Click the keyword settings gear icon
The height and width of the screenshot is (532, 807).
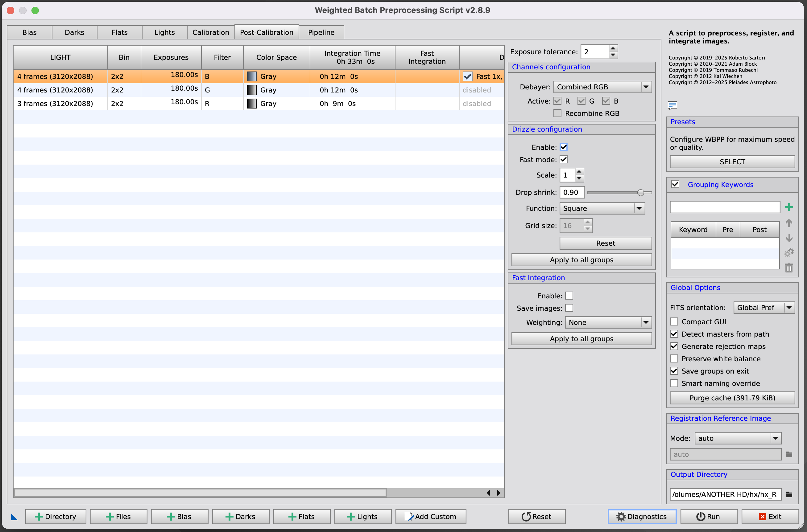[x=789, y=253]
